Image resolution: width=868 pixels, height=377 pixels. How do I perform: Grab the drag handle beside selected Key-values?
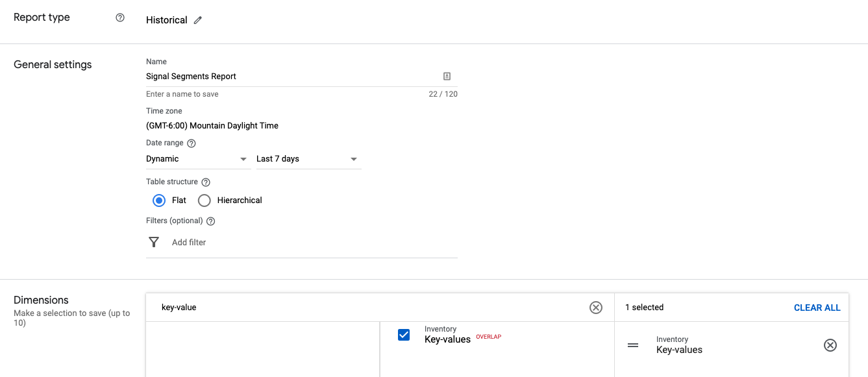pos(633,345)
